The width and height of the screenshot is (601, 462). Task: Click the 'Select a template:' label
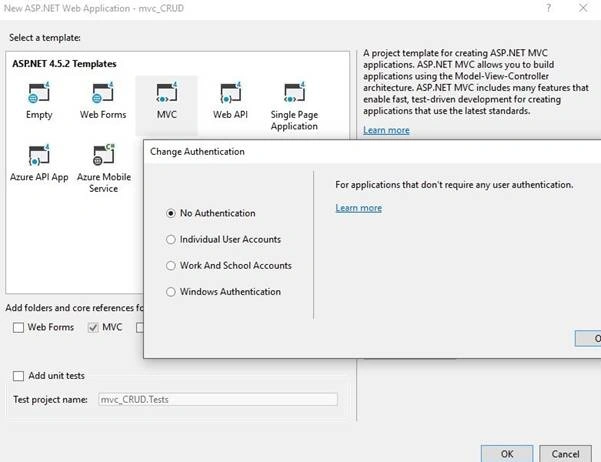[45, 38]
